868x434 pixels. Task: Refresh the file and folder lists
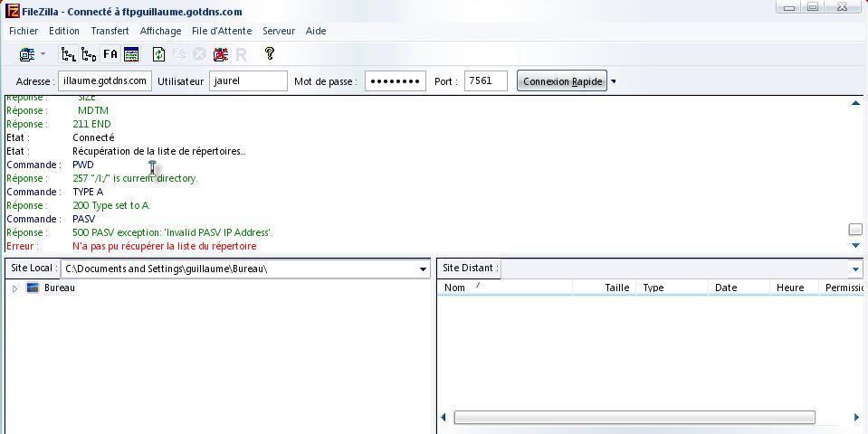tap(159, 54)
